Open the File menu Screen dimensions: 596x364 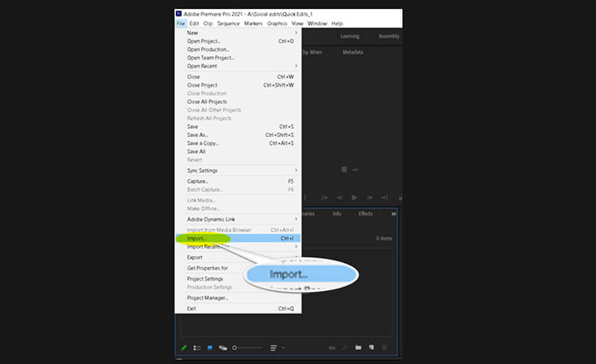(x=181, y=23)
